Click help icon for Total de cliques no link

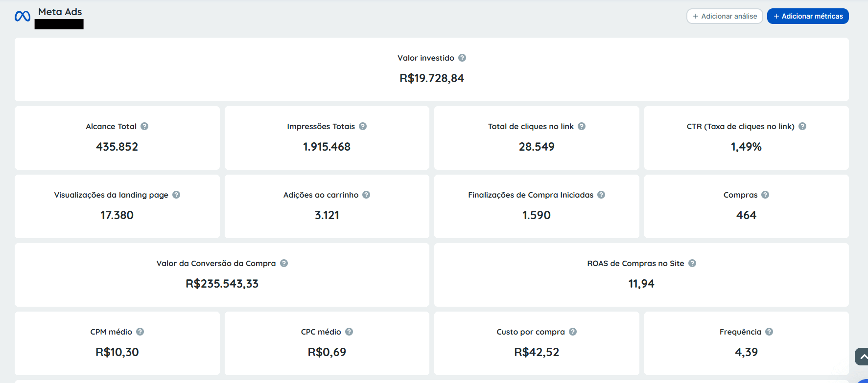pos(582,126)
